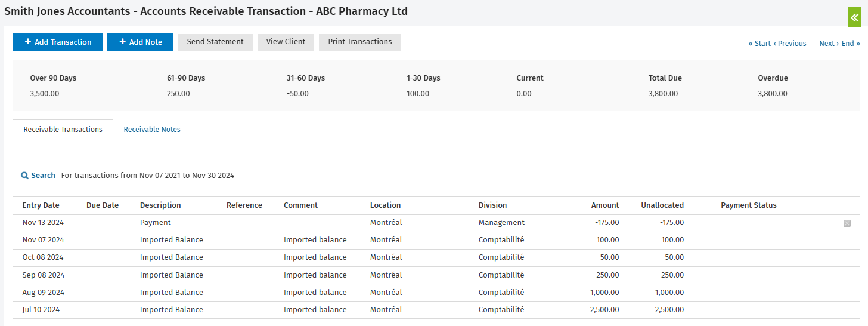Open the Jul 10 2024 Imported Balance entry
Viewport: 868px width, 326px height.
[x=171, y=310]
